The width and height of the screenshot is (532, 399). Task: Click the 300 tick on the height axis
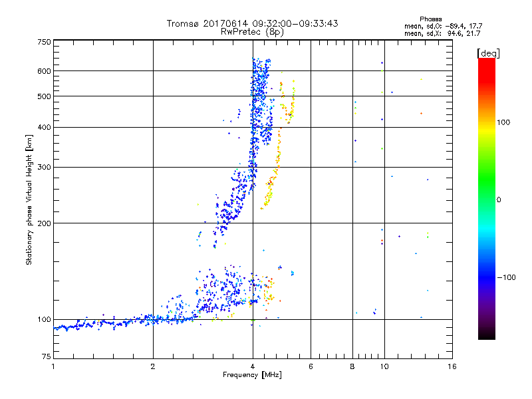pos(45,167)
